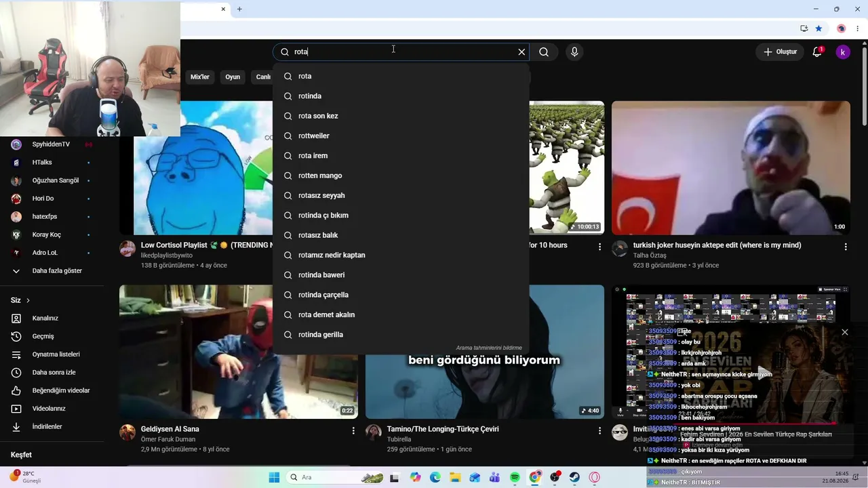Open the Daha sonra izle list
The image size is (868, 488).
coord(51,373)
